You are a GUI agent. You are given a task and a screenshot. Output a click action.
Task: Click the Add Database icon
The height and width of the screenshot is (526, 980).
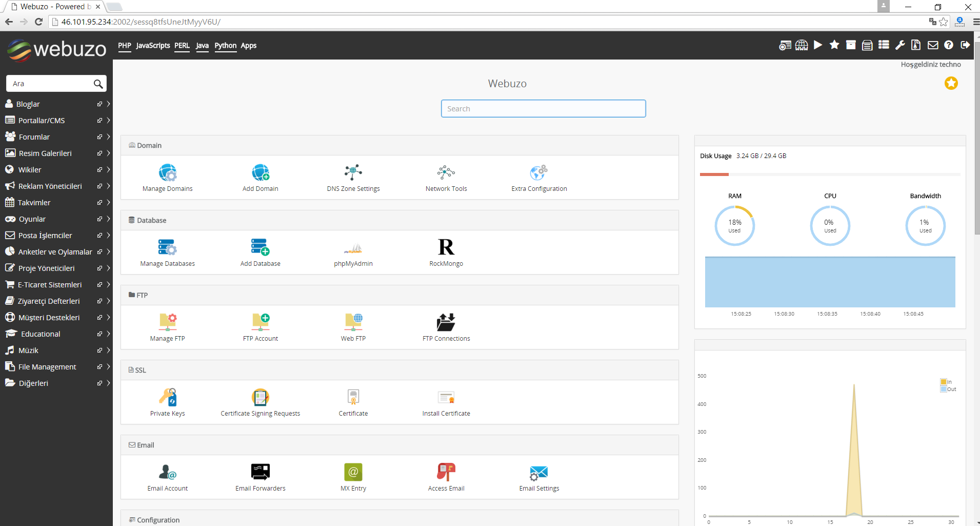(x=261, y=247)
